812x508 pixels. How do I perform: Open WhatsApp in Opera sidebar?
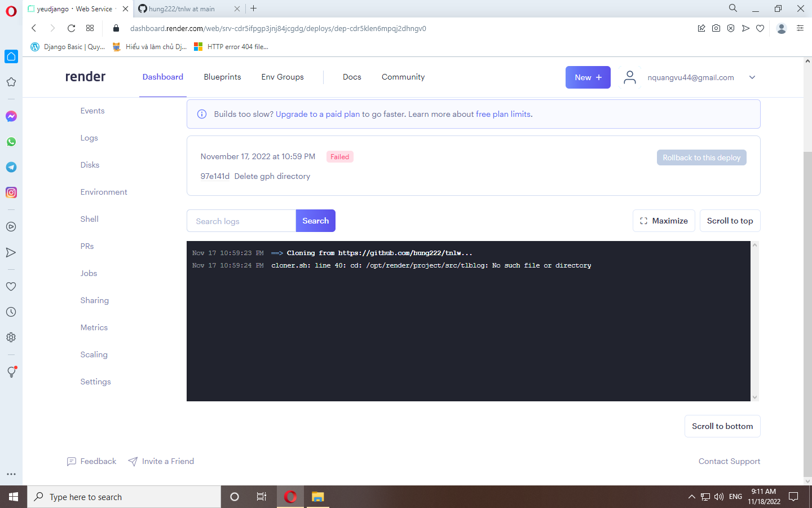11,142
